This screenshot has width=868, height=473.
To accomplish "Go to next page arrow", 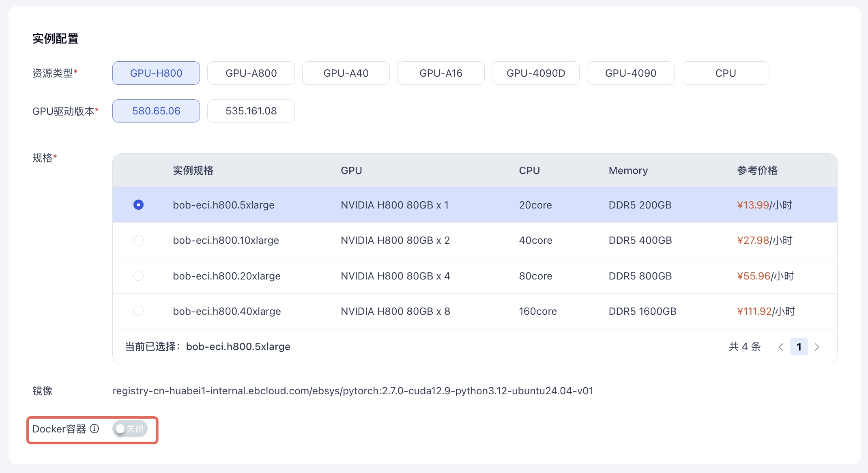I will [x=817, y=347].
